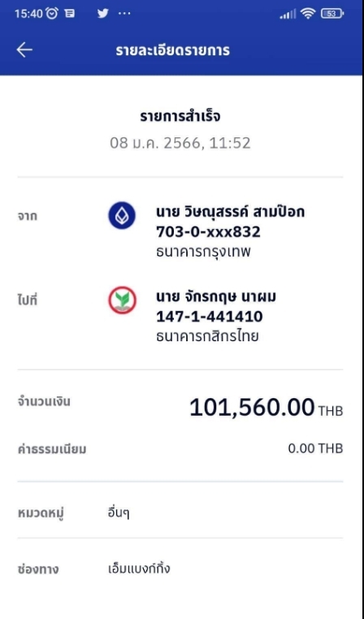The width and height of the screenshot is (364, 619).
Task: Tap the Twitter notification icon
Action: click(x=102, y=14)
